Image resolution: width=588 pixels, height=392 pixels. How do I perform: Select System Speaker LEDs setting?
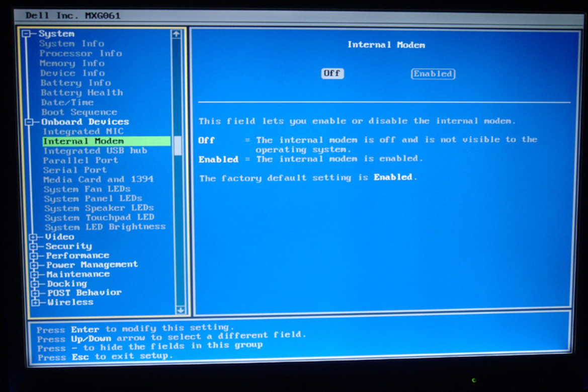(99, 208)
